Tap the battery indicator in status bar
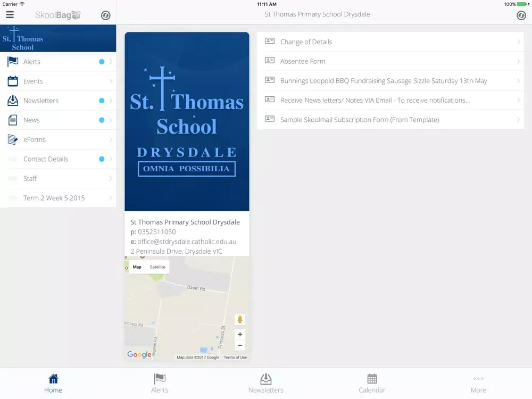This screenshot has height=399, width=532. click(522, 4)
